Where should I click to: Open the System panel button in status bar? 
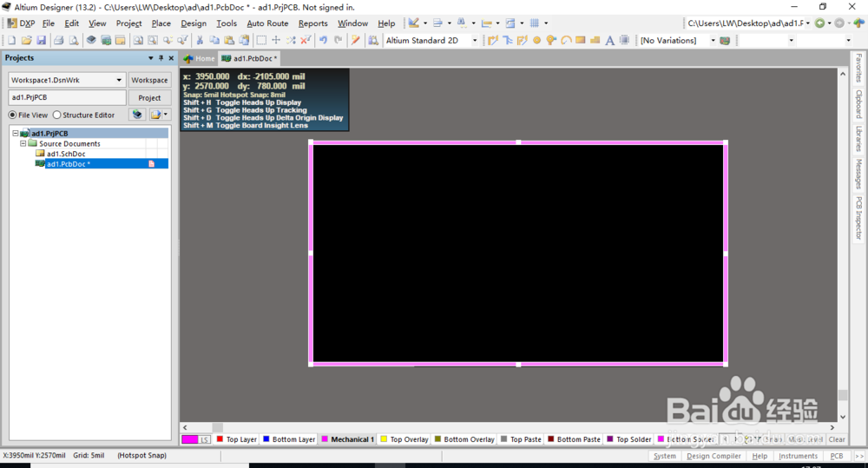coord(664,456)
